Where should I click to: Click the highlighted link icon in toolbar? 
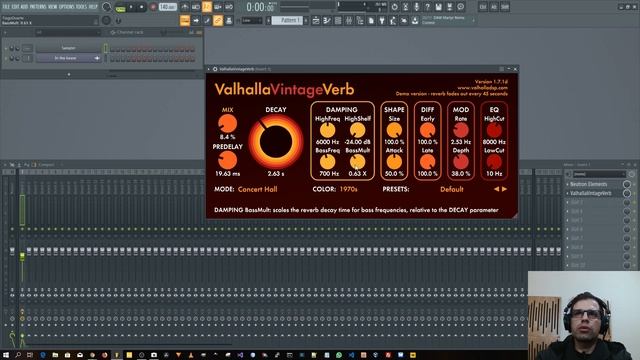pos(218,20)
